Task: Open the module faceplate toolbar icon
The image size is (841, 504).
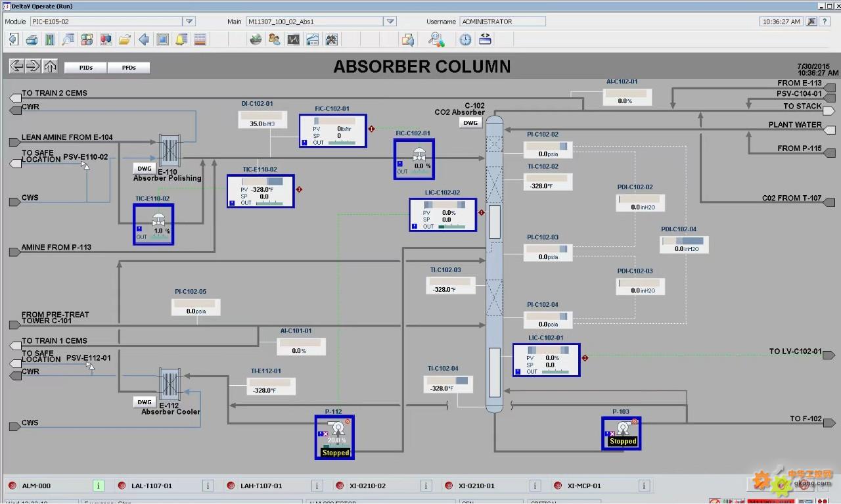Action: pyautogui.click(x=49, y=39)
